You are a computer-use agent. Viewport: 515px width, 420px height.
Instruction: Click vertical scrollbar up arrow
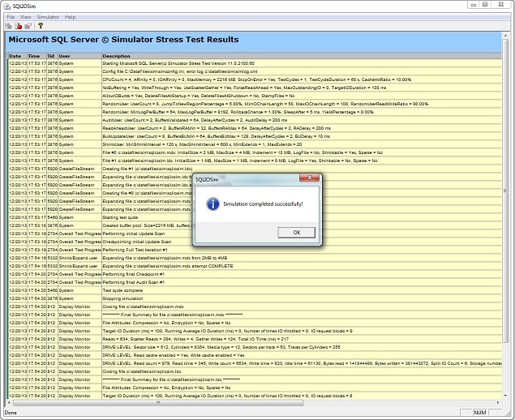pyautogui.click(x=505, y=36)
